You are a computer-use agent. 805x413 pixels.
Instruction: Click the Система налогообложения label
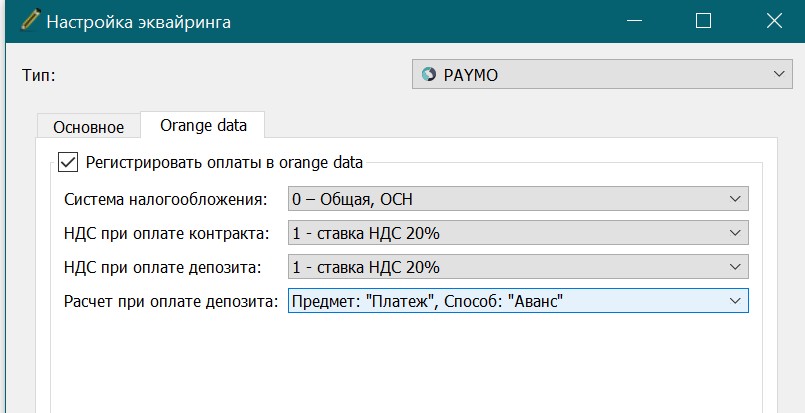coord(166,199)
